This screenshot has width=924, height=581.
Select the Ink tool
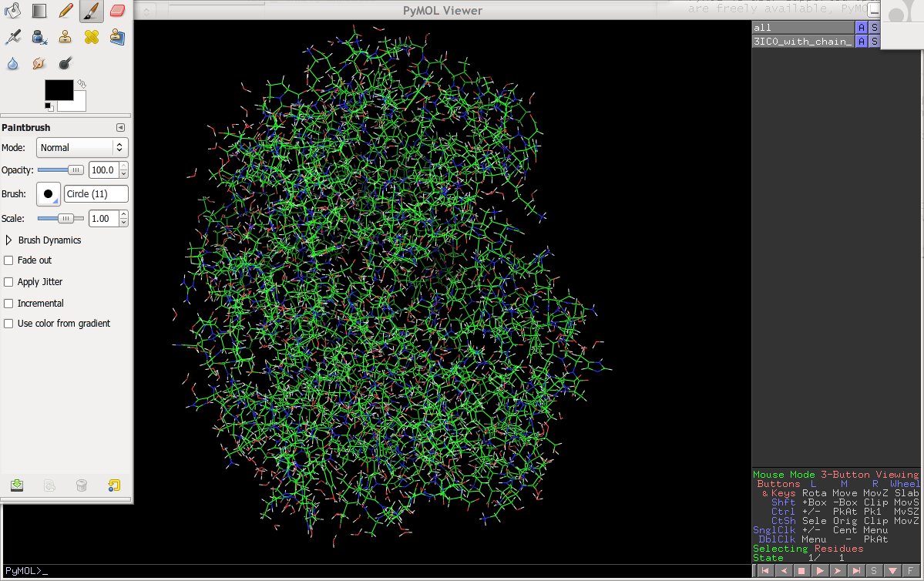click(x=39, y=36)
